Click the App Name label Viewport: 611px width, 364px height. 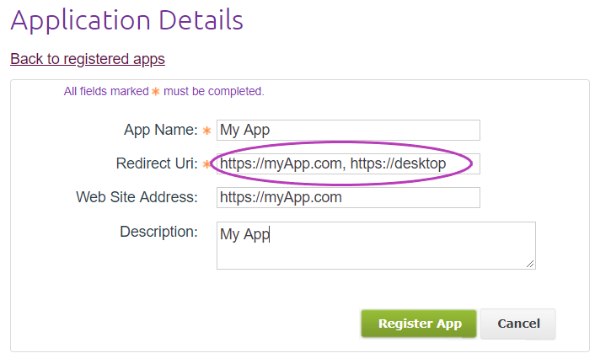pyautogui.click(x=160, y=130)
